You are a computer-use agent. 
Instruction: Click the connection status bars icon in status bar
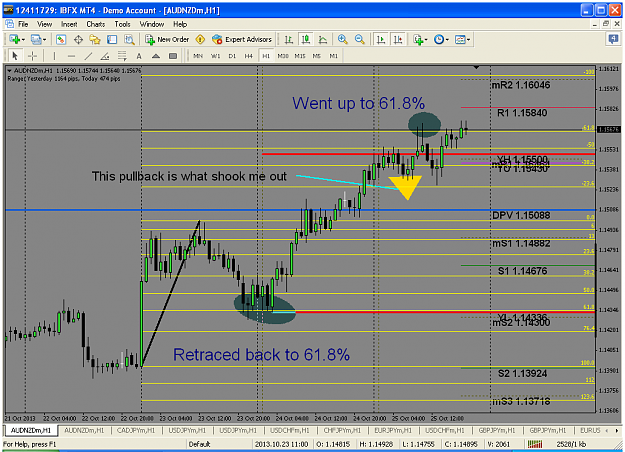pos(535,444)
